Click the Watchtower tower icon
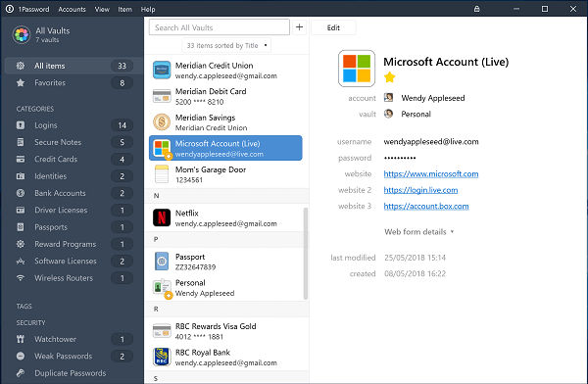Screen dimensions: 588x384 click(x=21, y=339)
